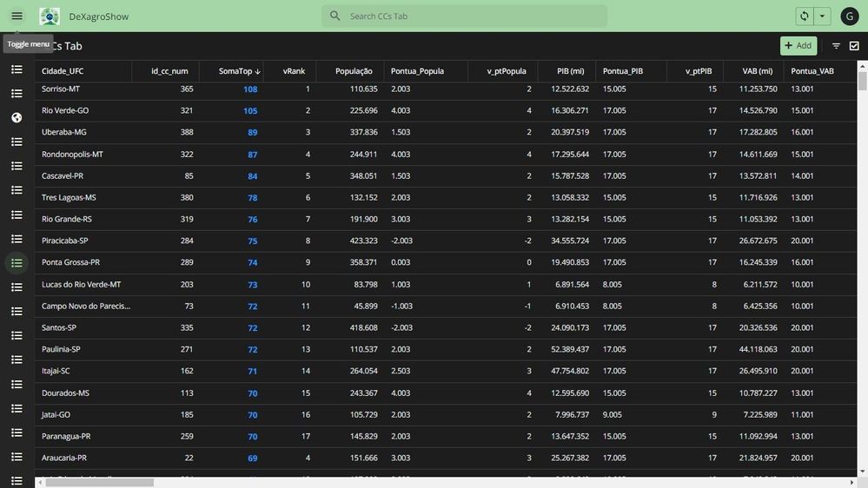The width and height of the screenshot is (868, 488).
Task: Click População value 45.899 in Campo Novo row
Action: tap(365, 306)
